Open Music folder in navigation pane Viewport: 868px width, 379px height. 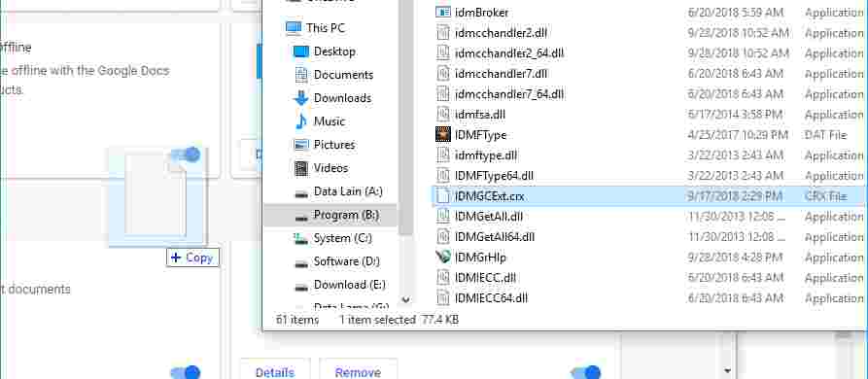(320, 121)
